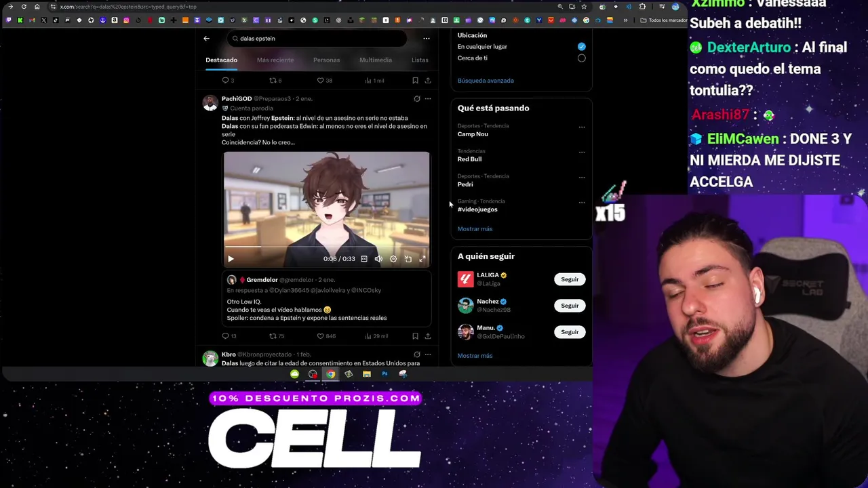Follow the Manu. account
The width and height of the screenshot is (868, 488).
(570, 332)
